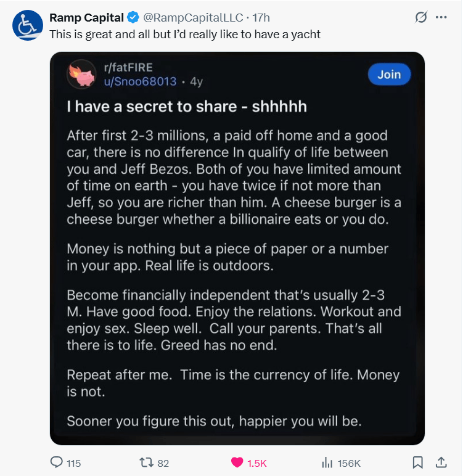463x476 pixels.
Task: Open the three-dot more options menu
Action: tap(441, 17)
